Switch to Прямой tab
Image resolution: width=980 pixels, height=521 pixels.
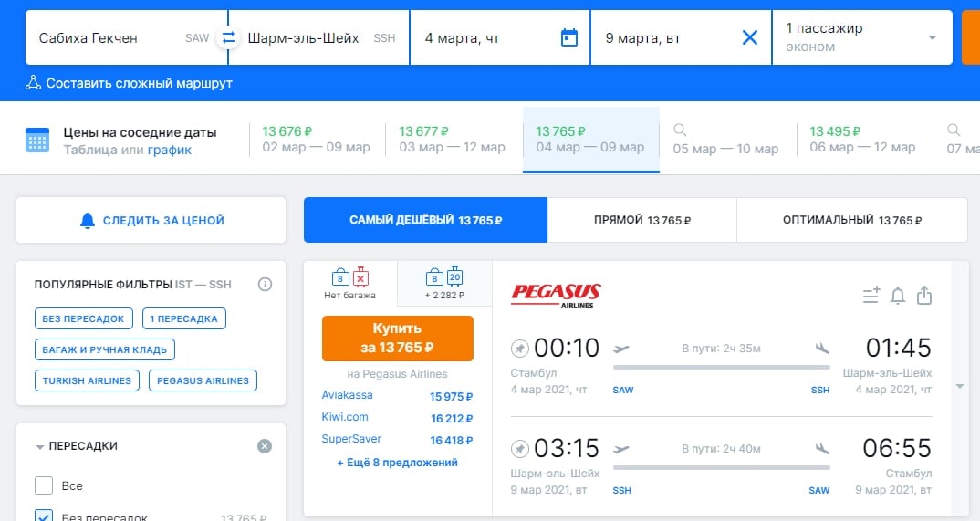tap(641, 220)
